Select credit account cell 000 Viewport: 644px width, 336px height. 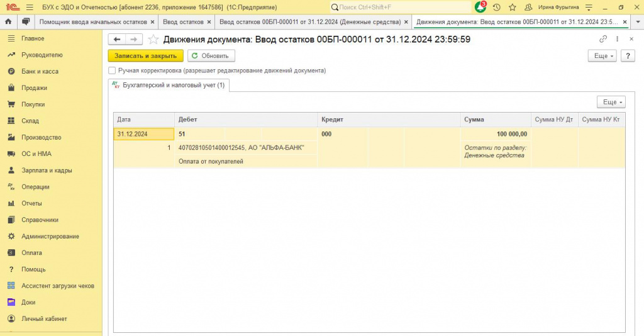tap(342, 134)
